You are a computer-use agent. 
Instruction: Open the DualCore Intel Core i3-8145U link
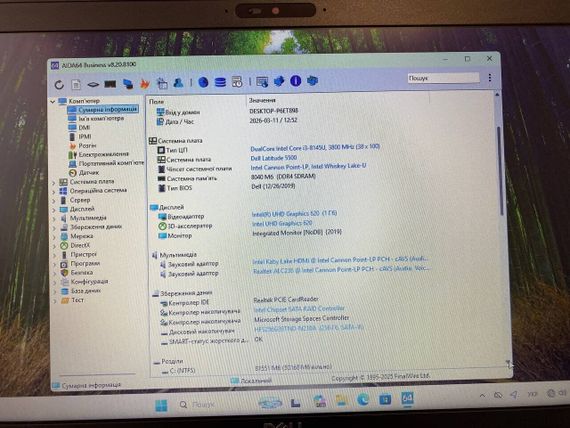[x=315, y=148]
